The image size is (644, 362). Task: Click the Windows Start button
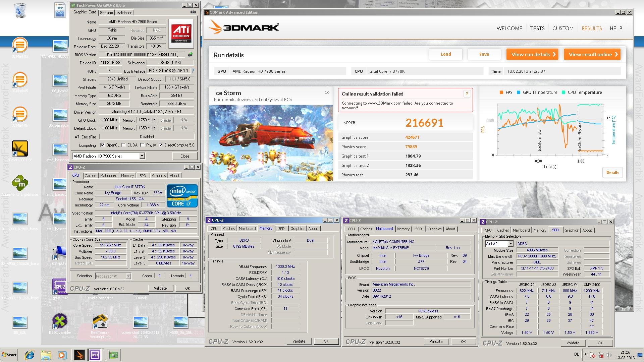tap(9, 355)
